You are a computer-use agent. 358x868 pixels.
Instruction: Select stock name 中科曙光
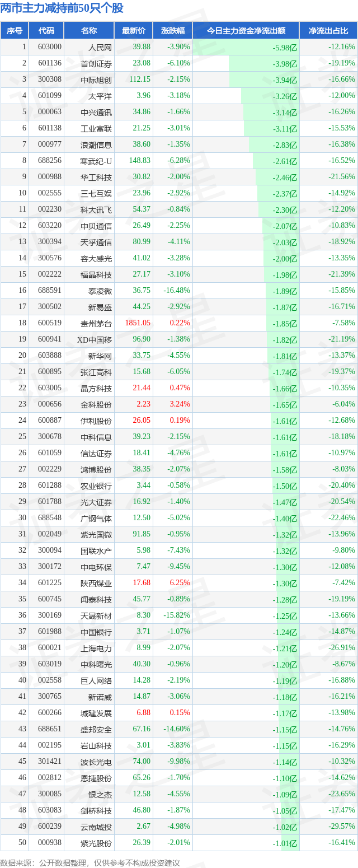click(96, 665)
